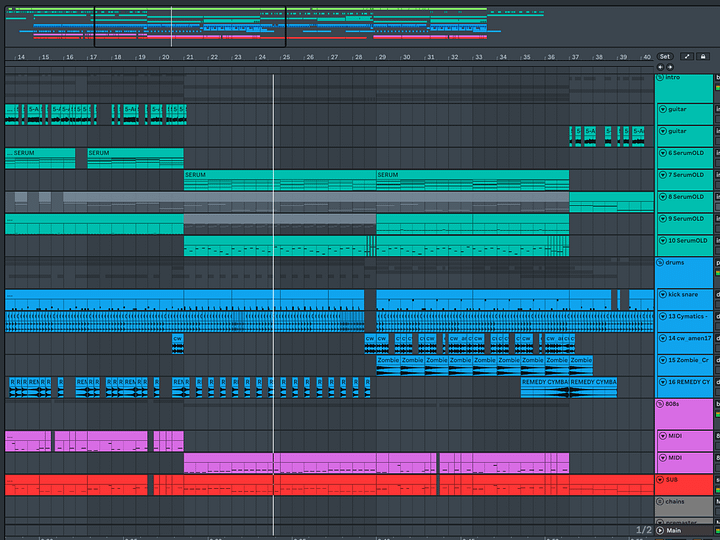
Task: Click the Set locator button
Action: (x=665, y=56)
